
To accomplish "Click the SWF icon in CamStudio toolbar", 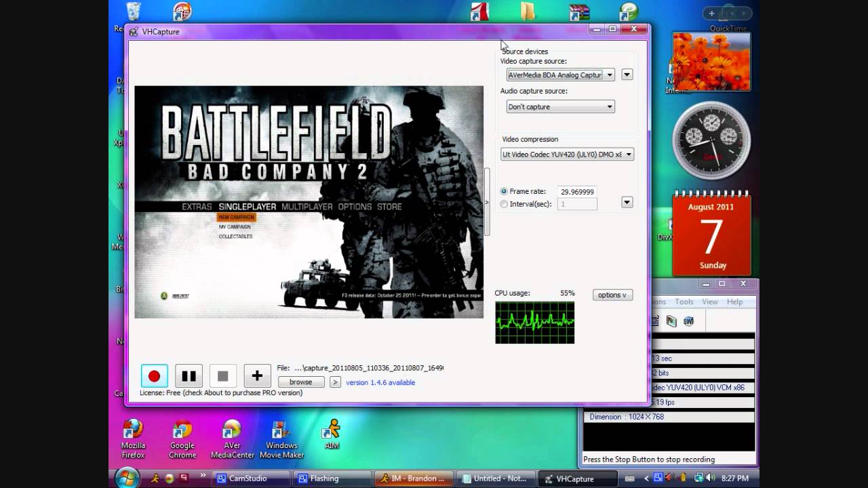I will pos(689,321).
